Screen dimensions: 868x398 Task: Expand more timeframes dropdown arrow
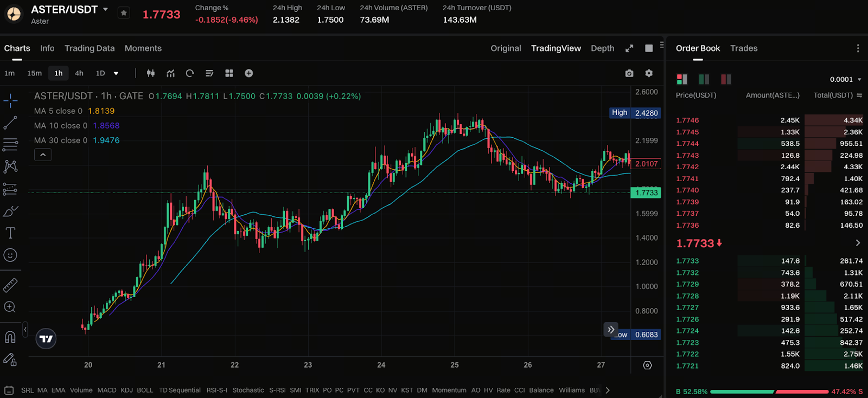coord(116,73)
